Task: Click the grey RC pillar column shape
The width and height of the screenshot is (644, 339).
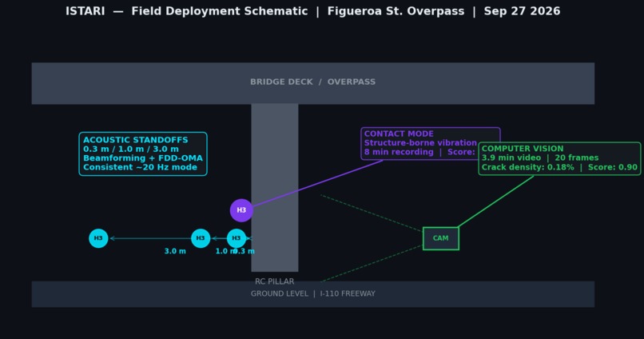Action: click(x=275, y=187)
